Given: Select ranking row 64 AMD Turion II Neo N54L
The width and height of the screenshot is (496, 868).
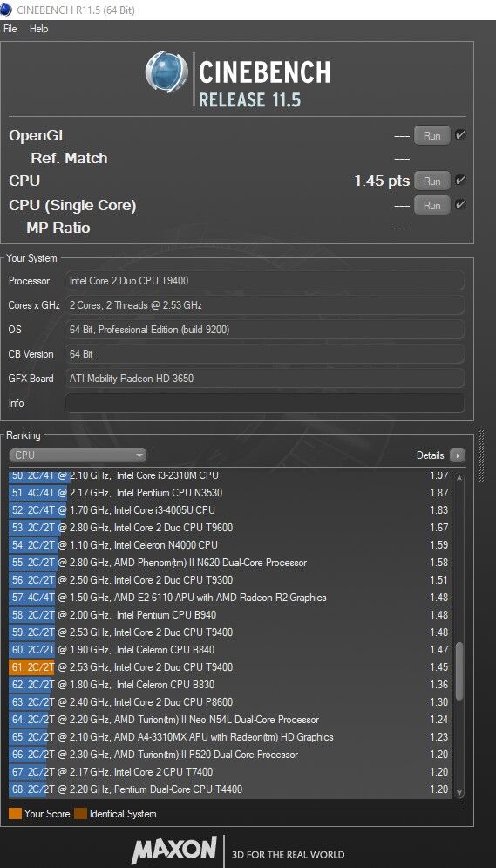Looking at the screenshot, I should pyautogui.click(x=231, y=719).
